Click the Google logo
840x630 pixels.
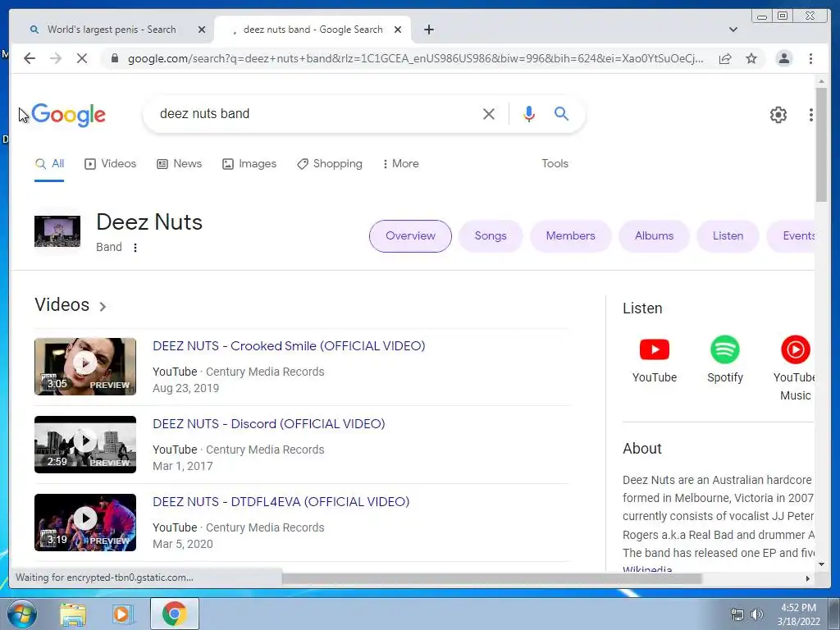pos(69,115)
